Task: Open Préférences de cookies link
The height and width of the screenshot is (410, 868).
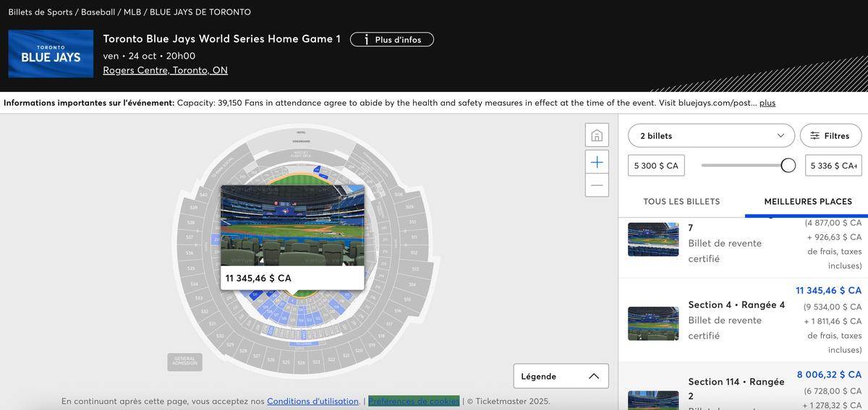Action: pos(413,401)
